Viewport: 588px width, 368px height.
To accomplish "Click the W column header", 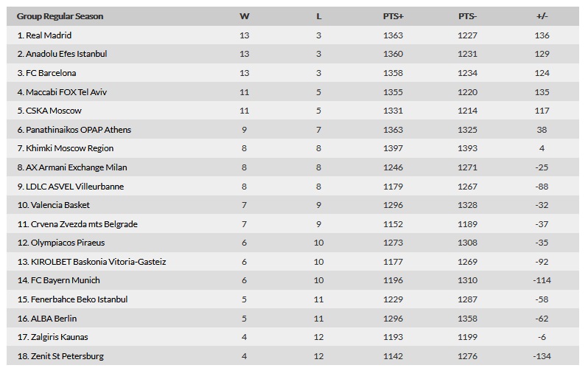I will click(x=244, y=16).
